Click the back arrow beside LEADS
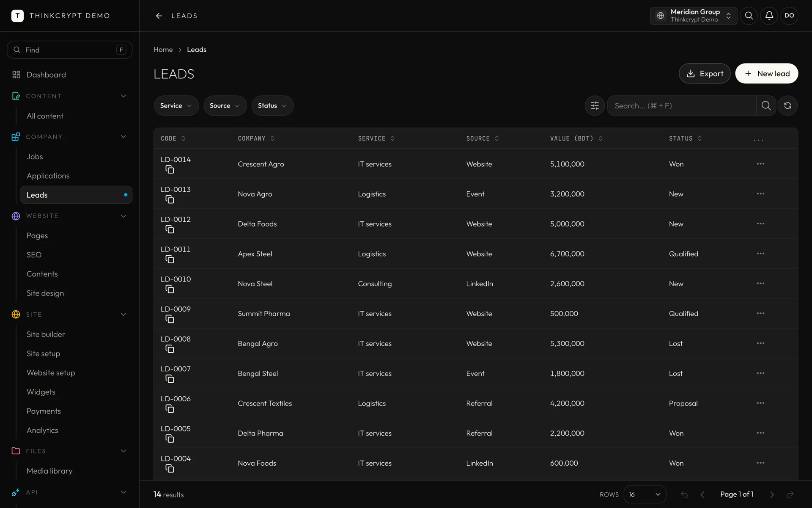Image resolution: width=812 pixels, height=508 pixels. click(x=159, y=16)
